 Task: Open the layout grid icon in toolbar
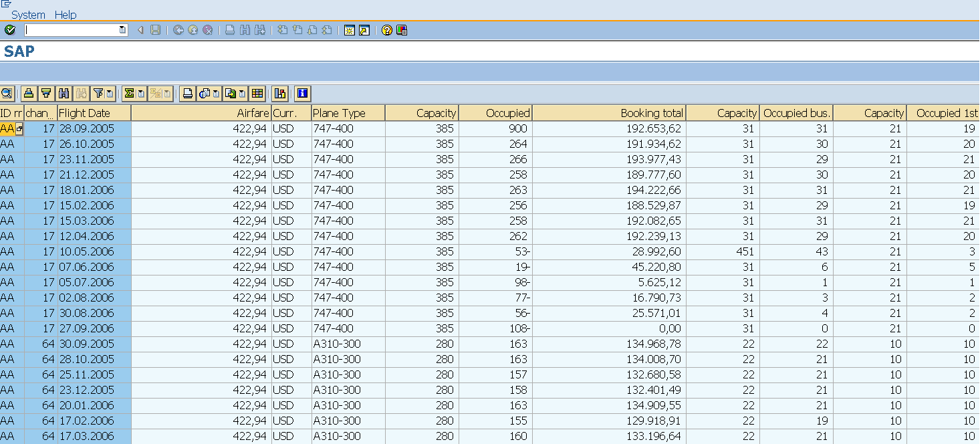257,94
